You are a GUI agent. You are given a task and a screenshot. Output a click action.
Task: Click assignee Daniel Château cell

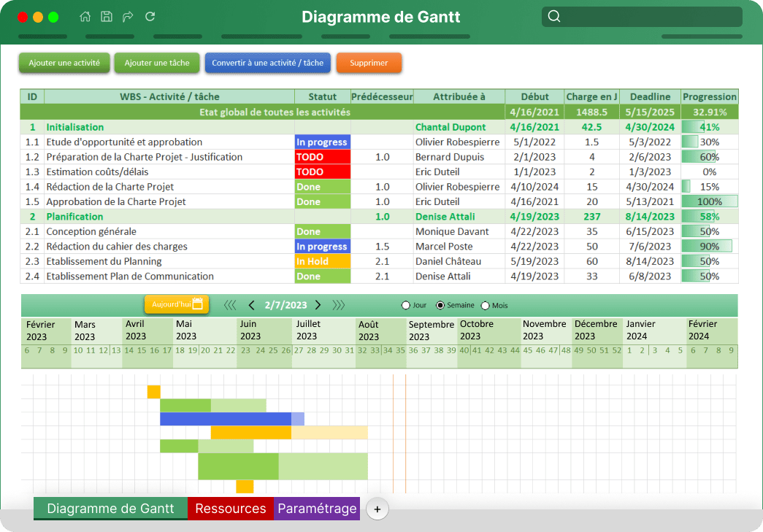pos(459,261)
